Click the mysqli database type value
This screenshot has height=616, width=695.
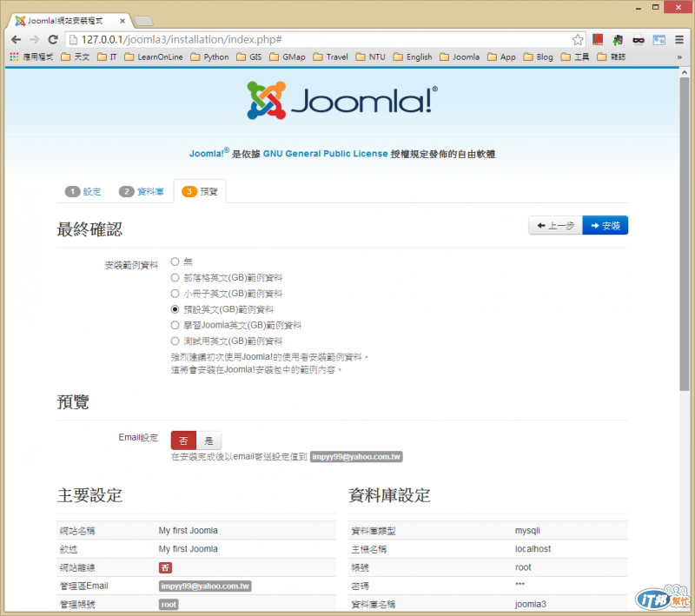tap(527, 531)
